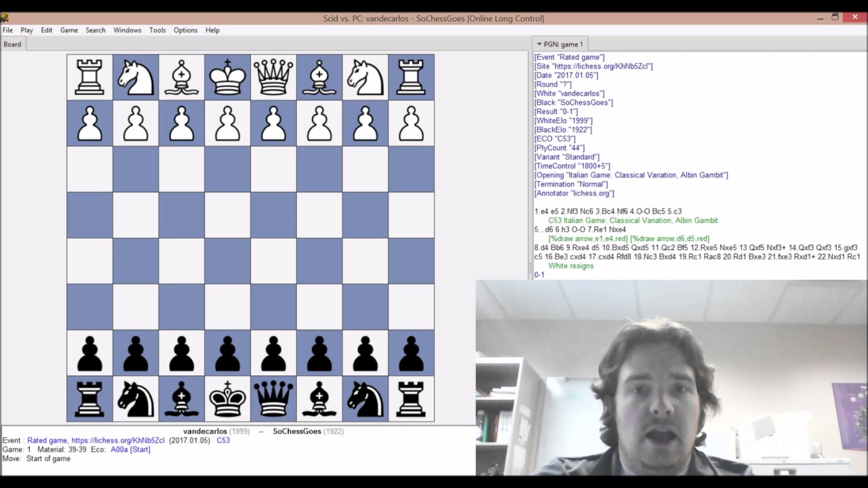Jump to move 1.e4 in PGN
Image resolution: width=868 pixels, height=488 pixels.
(x=542, y=211)
